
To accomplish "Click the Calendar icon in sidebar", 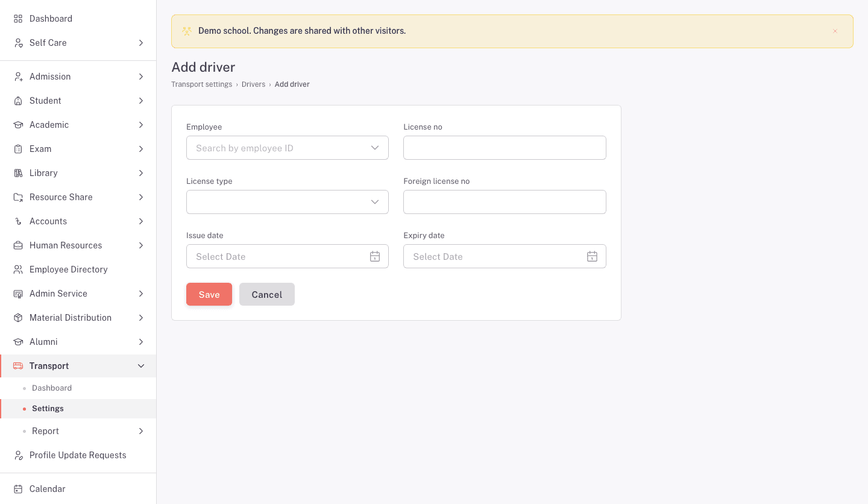I will pyautogui.click(x=18, y=489).
